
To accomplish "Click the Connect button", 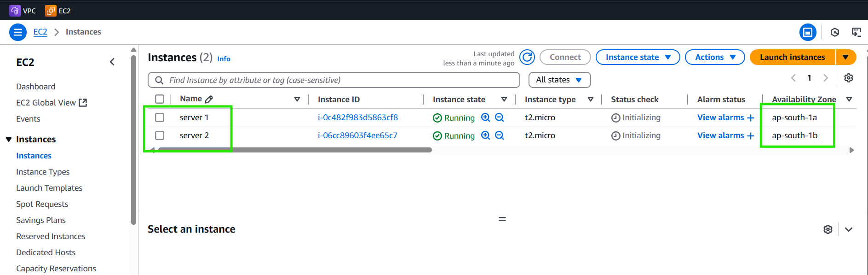I will point(565,57).
